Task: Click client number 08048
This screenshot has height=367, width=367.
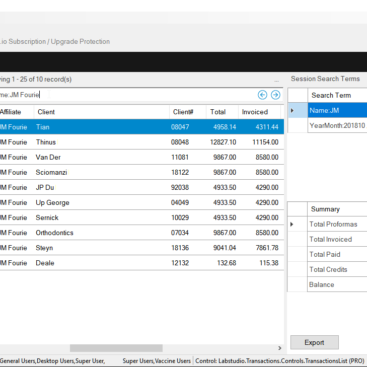Action: (180, 142)
